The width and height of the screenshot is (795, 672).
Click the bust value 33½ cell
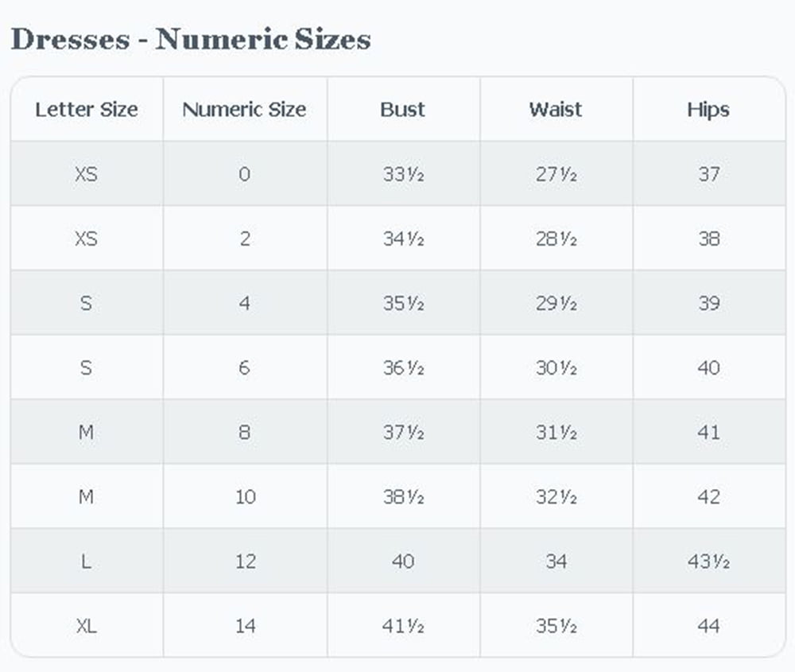(404, 173)
